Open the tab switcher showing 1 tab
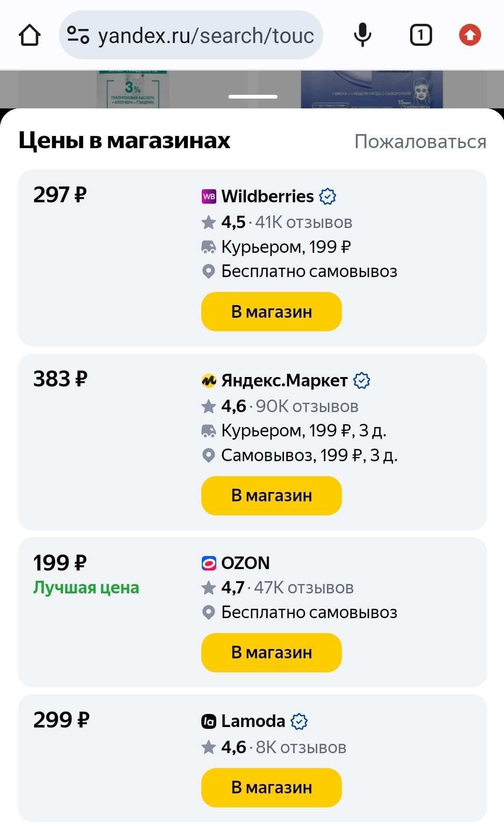Screen dimensions: 504x827 pos(420,35)
